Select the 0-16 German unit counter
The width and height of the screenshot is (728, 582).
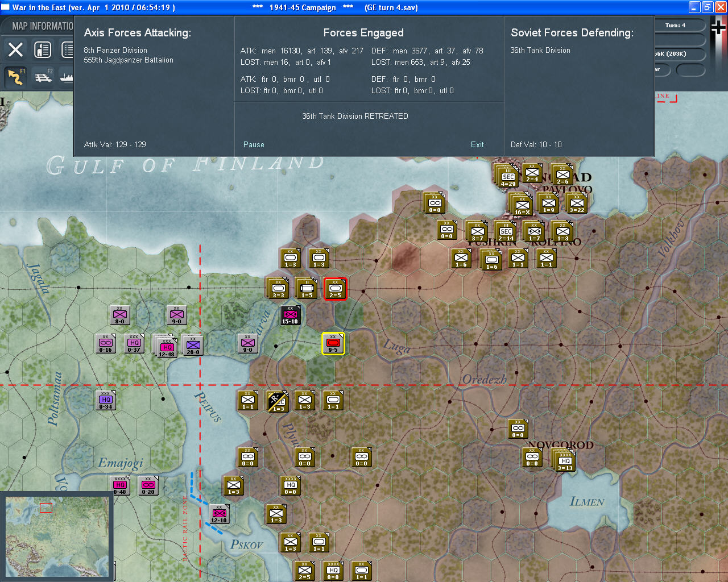[x=106, y=344]
